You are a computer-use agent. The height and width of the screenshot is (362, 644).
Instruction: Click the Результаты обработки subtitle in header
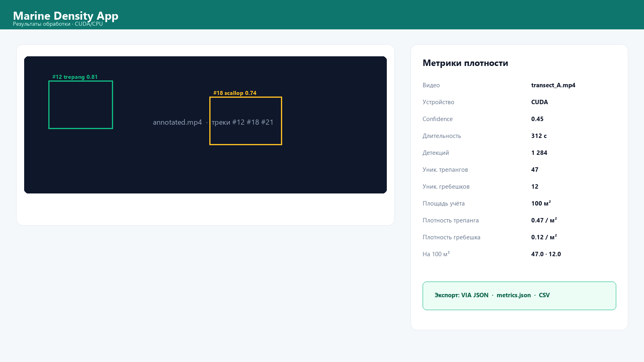(x=58, y=24)
